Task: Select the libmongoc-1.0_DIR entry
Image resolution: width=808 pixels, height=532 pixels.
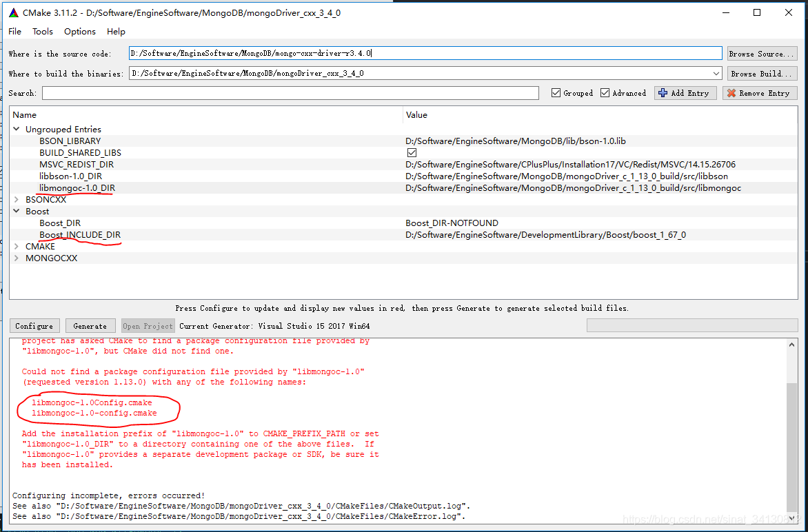Action: point(77,188)
